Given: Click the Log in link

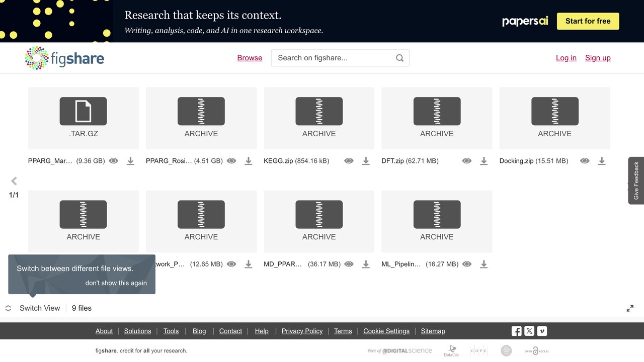Looking at the screenshot, I should [x=566, y=58].
